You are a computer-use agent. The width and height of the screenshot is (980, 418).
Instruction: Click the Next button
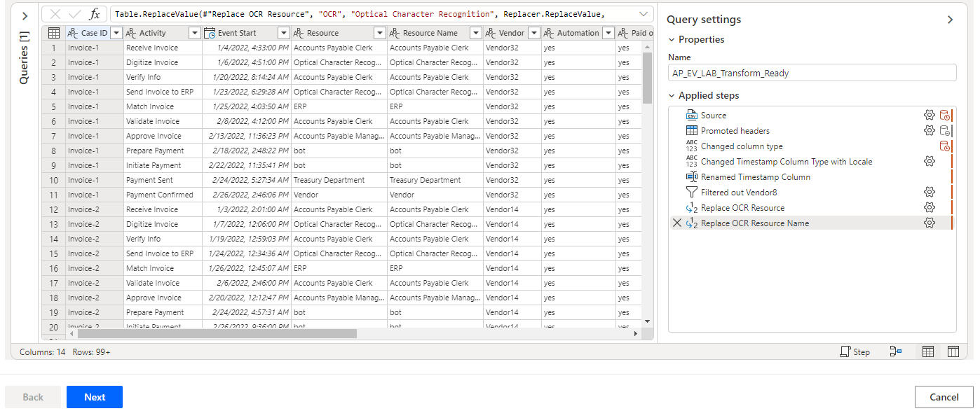click(x=95, y=397)
